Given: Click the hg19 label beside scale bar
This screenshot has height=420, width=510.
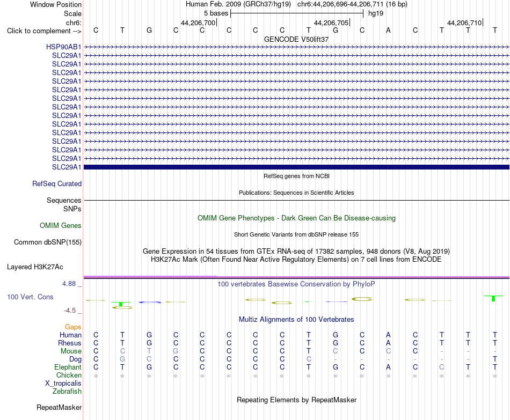Looking at the screenshot, I should pos(376,13).
